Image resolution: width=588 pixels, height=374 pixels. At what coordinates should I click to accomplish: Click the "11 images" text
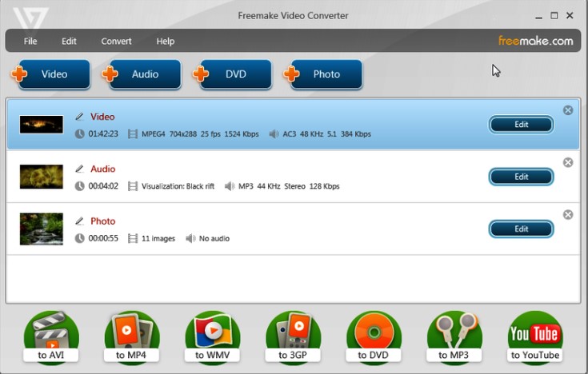click(158, 239)
